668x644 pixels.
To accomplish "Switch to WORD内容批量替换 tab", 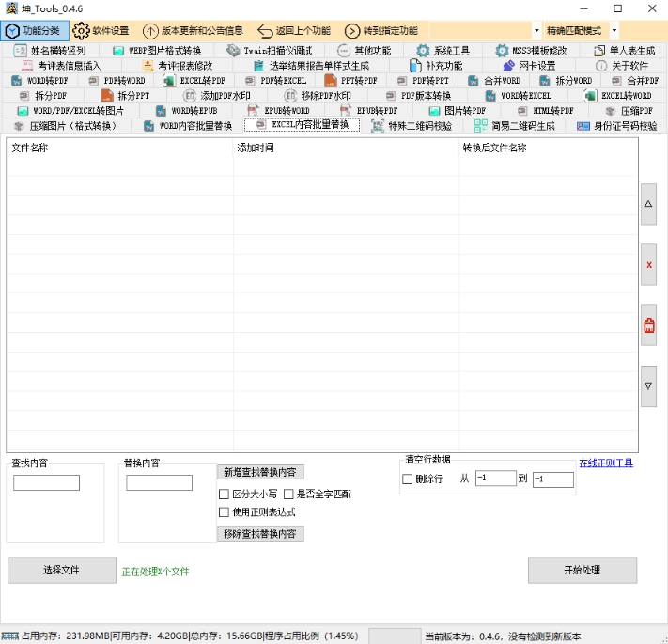I will point(188,126).
